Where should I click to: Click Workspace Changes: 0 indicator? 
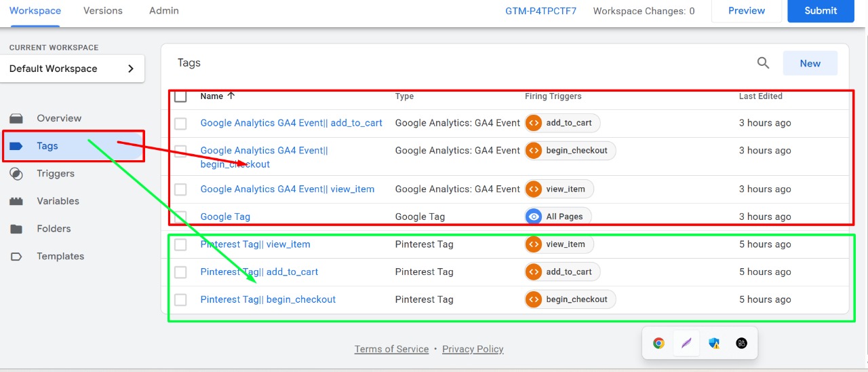tap(644, 11)
